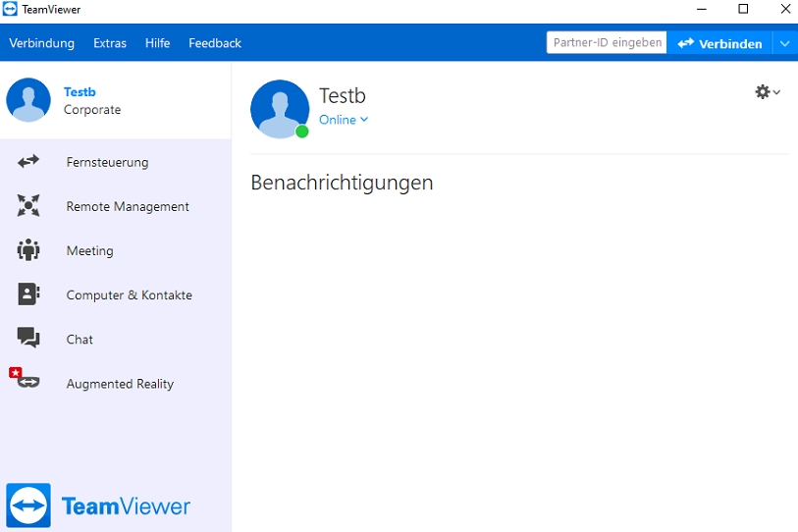Open the Online status dropdown
798x532 pixels.
point(344,120)
